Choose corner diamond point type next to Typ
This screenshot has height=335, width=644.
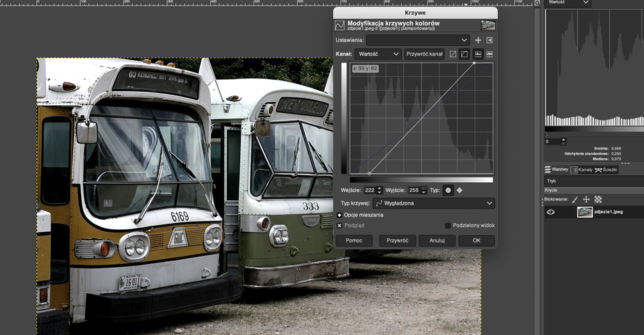(460, 190)
